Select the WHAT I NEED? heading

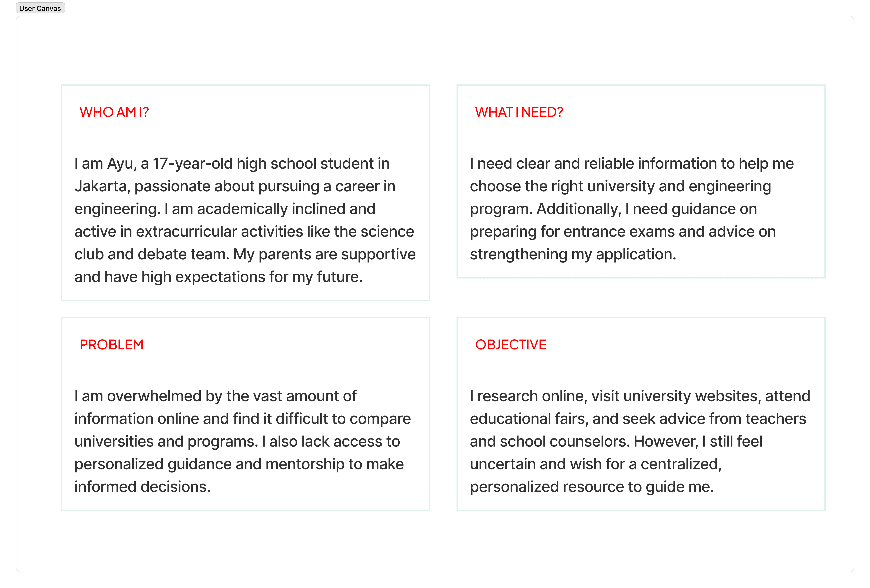point(519,112)
